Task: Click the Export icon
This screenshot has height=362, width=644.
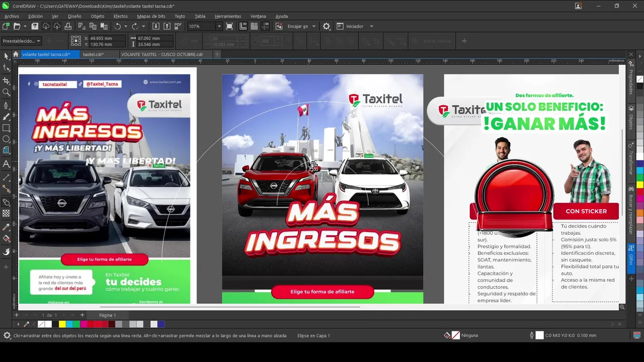Action: 167,26
